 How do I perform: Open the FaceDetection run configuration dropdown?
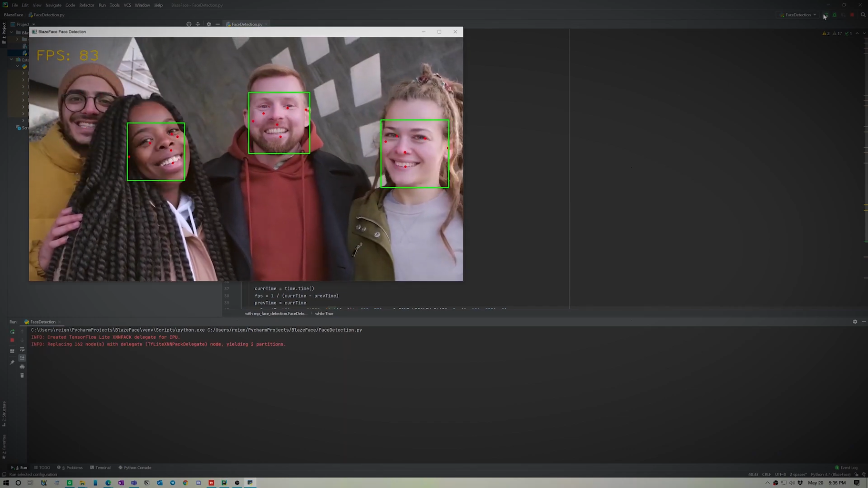click(x=815, y=15)
